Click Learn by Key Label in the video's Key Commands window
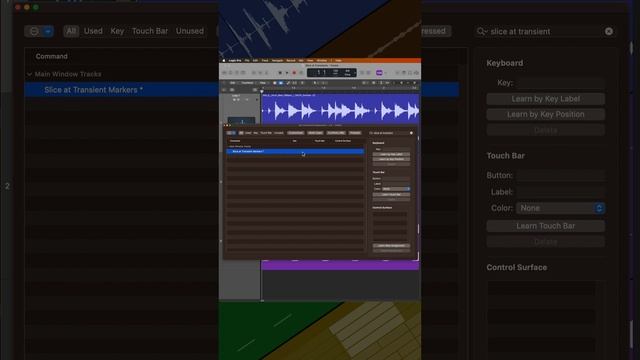640x360 pixels. pyautogui.click(x=391, y=154)
